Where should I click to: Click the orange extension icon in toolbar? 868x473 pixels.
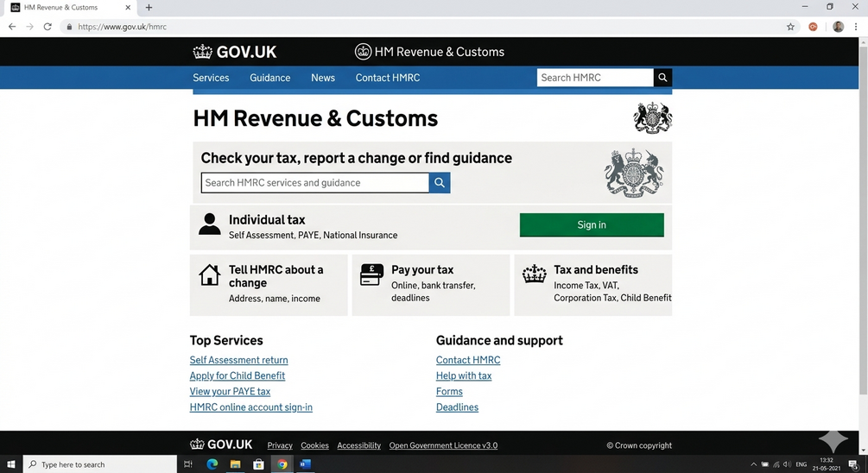pos(814,27)
